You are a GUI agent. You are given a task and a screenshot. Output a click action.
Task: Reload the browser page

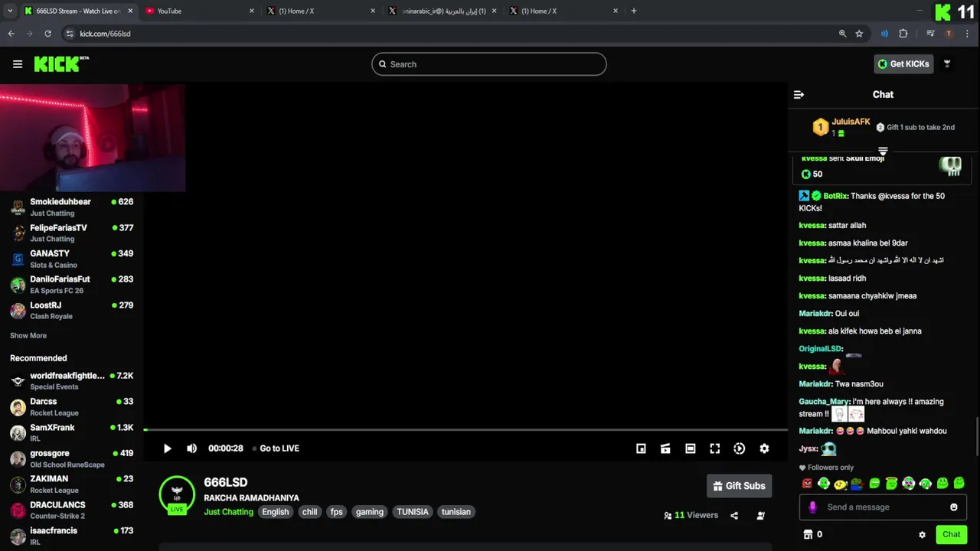(47, 34)
